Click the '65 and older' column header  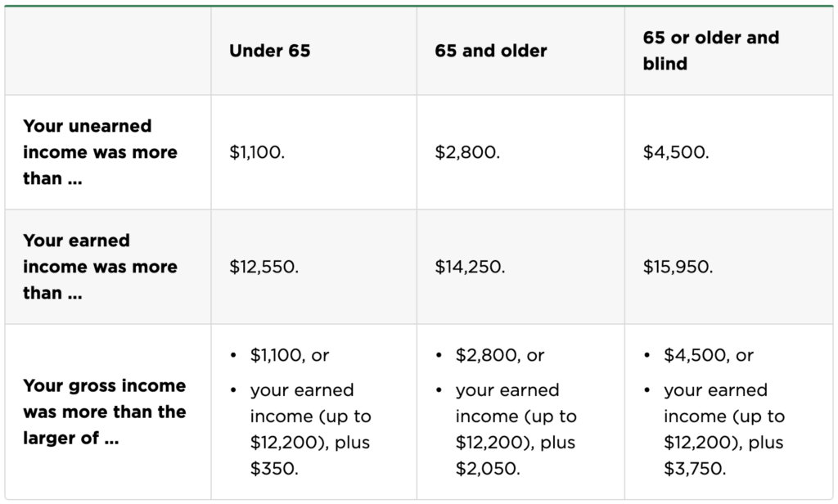491,51
